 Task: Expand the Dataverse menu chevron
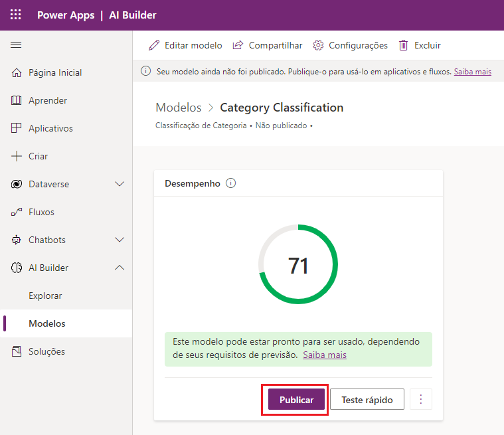click(x=120, y=184)
